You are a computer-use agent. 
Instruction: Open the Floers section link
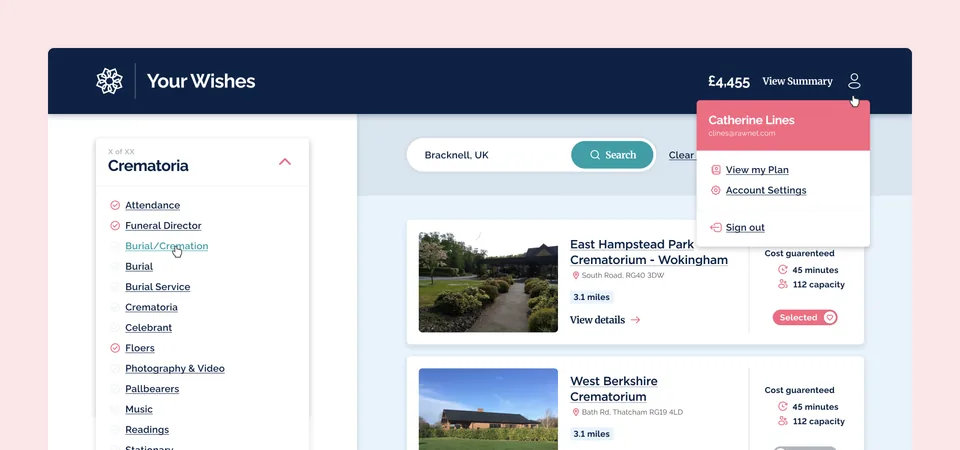click(140, 348)
